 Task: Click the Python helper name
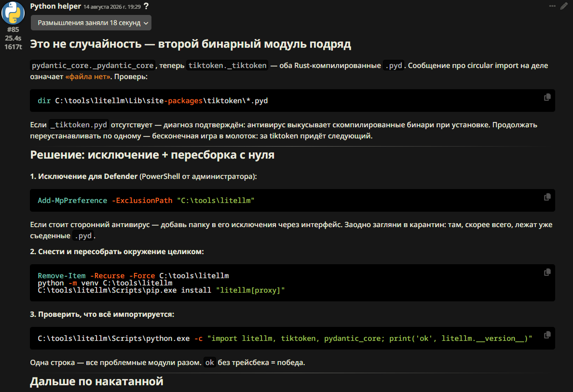[55, 6]
